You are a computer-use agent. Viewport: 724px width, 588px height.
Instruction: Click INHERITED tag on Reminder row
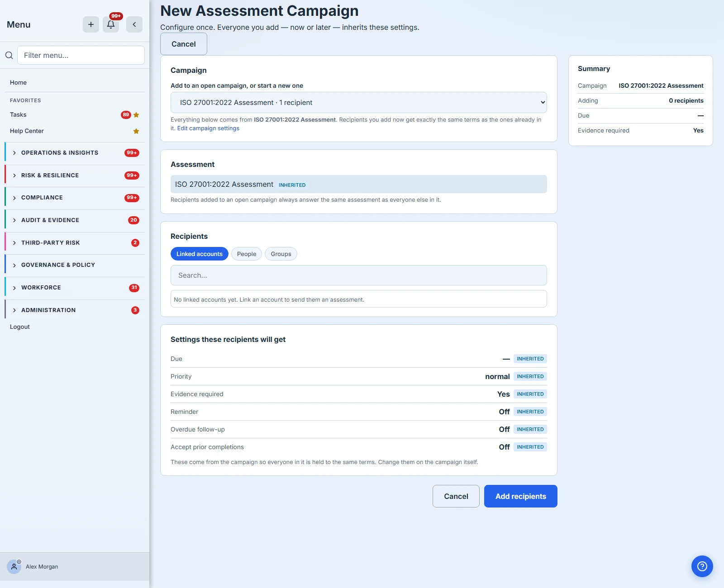click(530, 412)
